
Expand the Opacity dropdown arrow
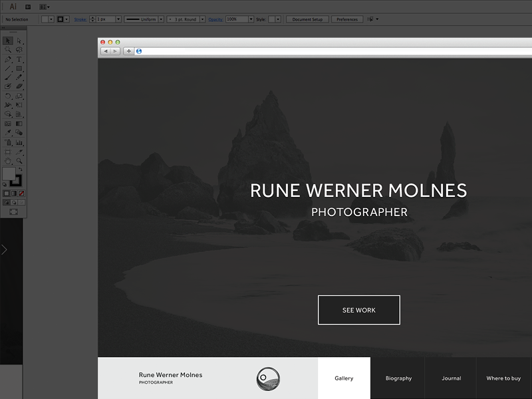[250, 19]
